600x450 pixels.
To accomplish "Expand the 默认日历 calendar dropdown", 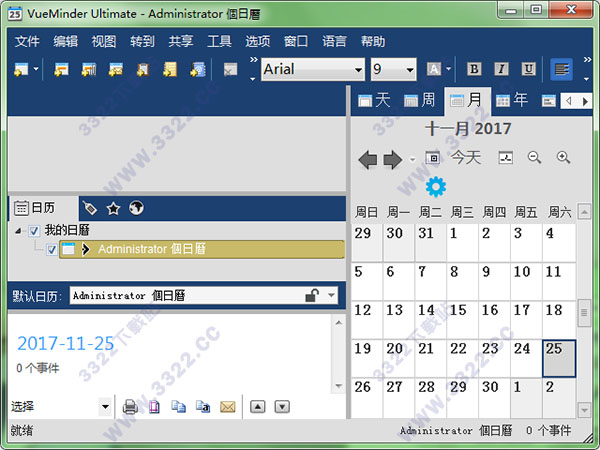I will click(x=330, y=296).
